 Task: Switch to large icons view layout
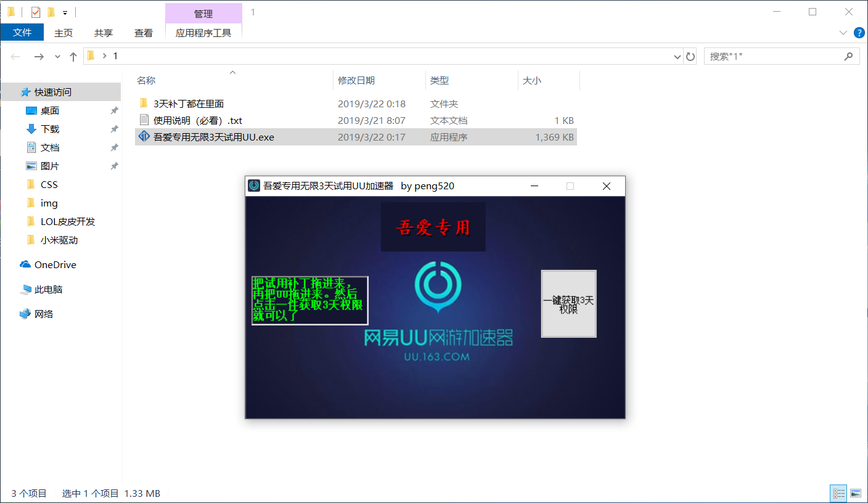[855, 493]
